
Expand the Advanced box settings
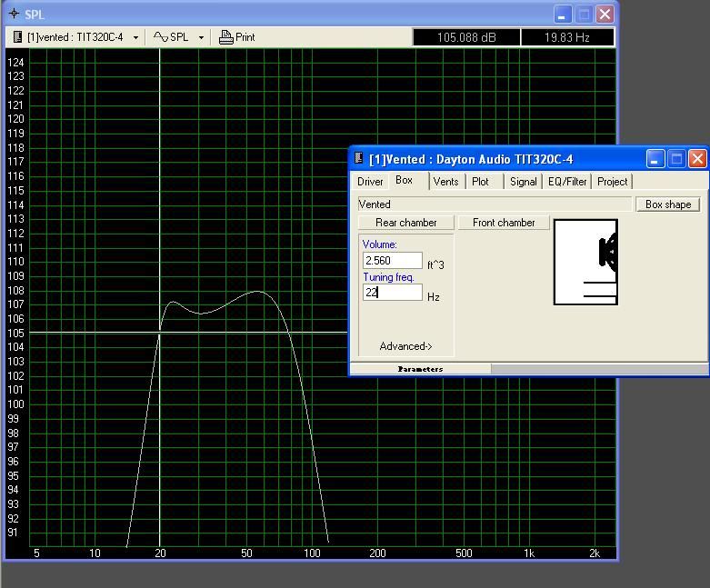pos(405,346)
